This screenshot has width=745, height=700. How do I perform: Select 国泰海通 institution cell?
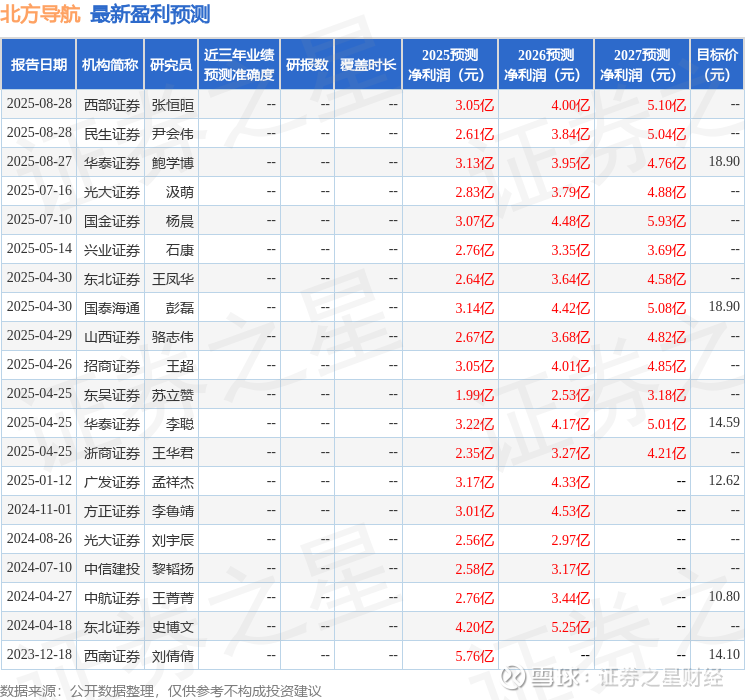click(112, 308)
